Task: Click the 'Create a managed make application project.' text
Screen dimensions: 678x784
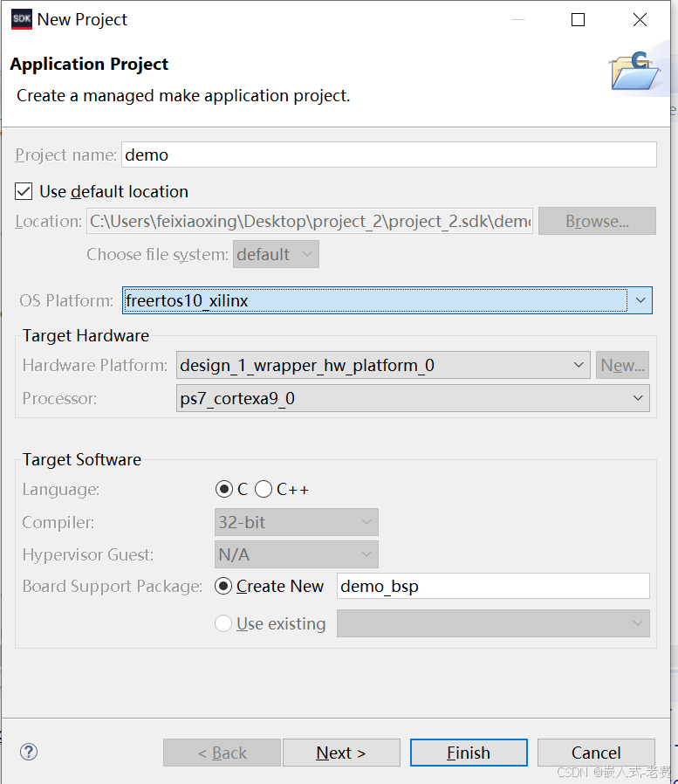Action: pyautogui.click(x=183, y=95)
